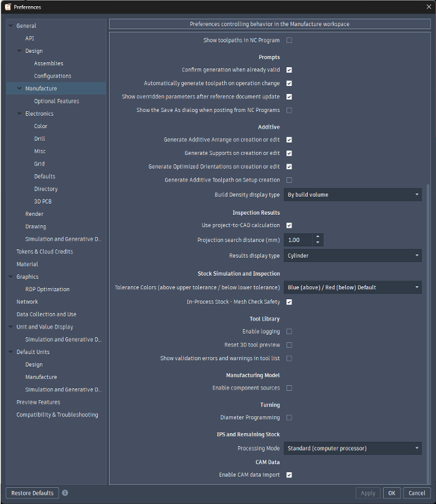
Task: Uncheck Generate Supports on creation or edit
Action: pyautogui.click(x=289, y=153)
